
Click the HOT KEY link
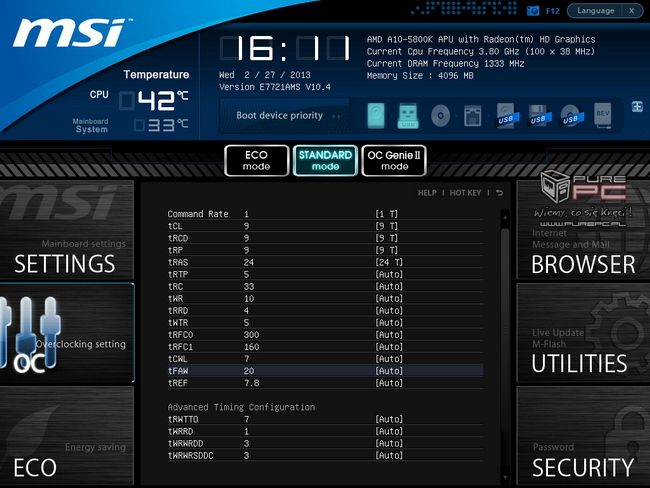(466, 193)
